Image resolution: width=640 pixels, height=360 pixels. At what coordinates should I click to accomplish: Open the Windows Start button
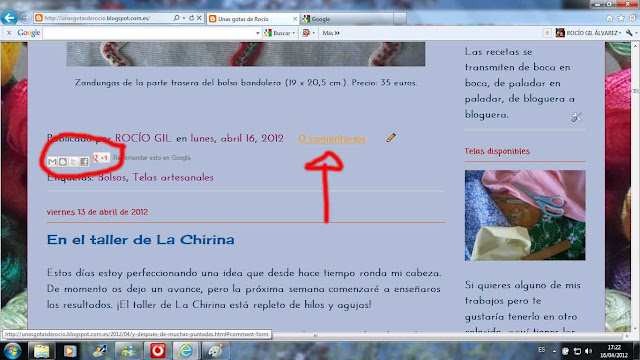pos(12,351)
